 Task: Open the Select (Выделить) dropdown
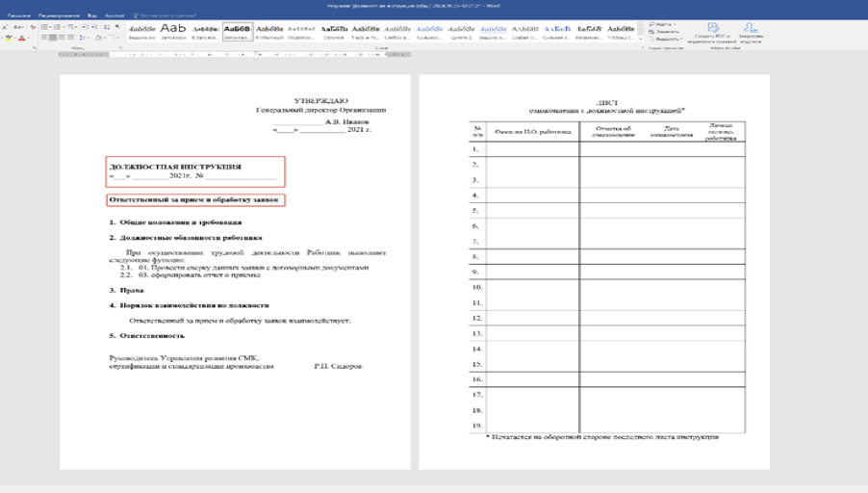pos(665,39)
